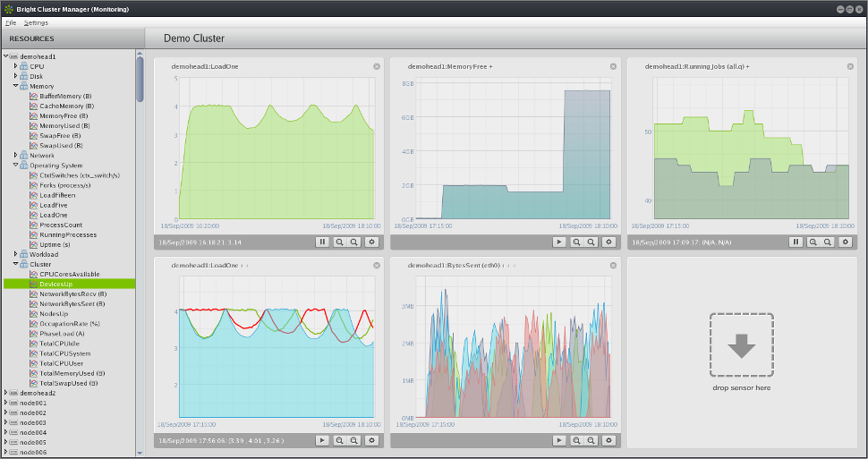Play the MemoryFree graph
868x459 pixels.
[x=559, y=242]
